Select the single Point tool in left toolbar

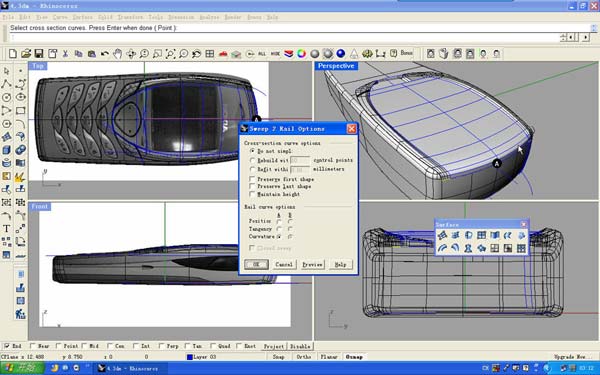click(x=20, y=71)
